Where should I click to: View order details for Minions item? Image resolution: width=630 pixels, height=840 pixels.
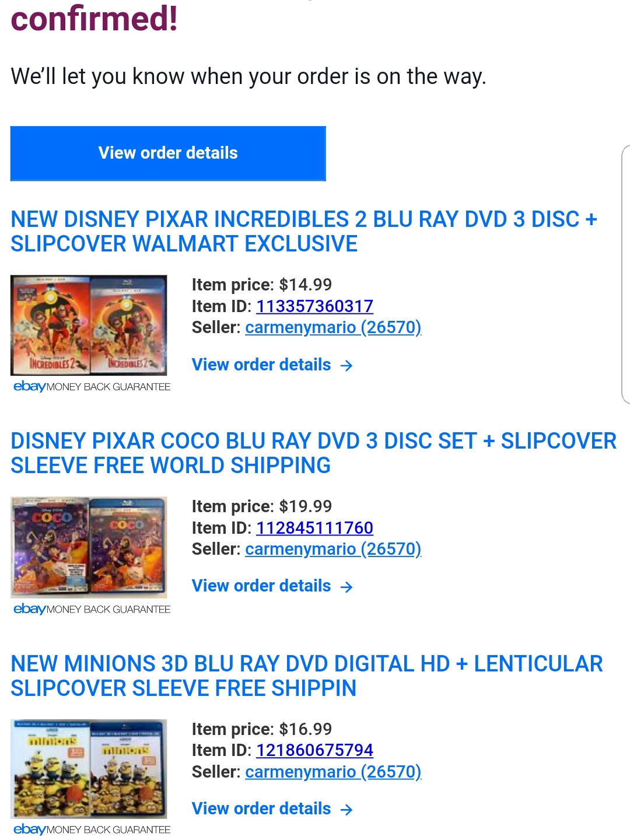coord(272,809)
